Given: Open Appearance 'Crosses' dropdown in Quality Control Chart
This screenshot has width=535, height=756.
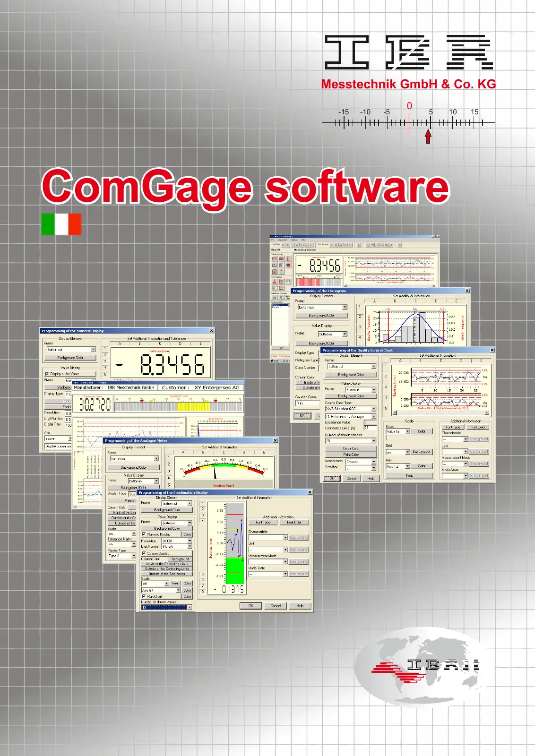Looking at the screenshot, I should 361,462.
